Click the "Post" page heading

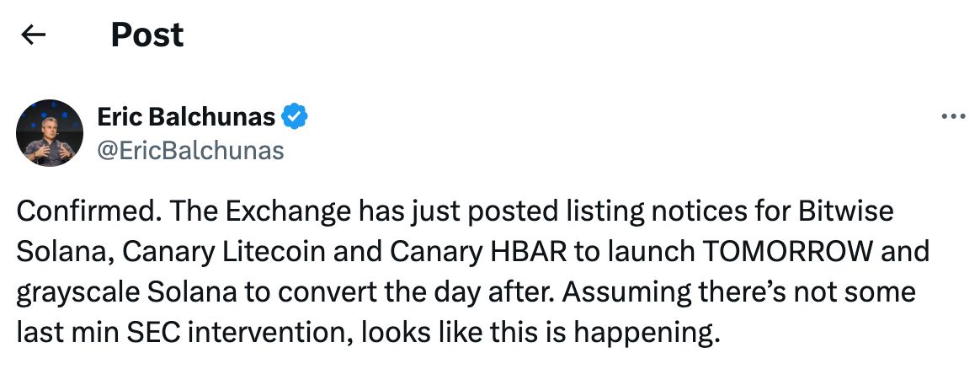147,35
